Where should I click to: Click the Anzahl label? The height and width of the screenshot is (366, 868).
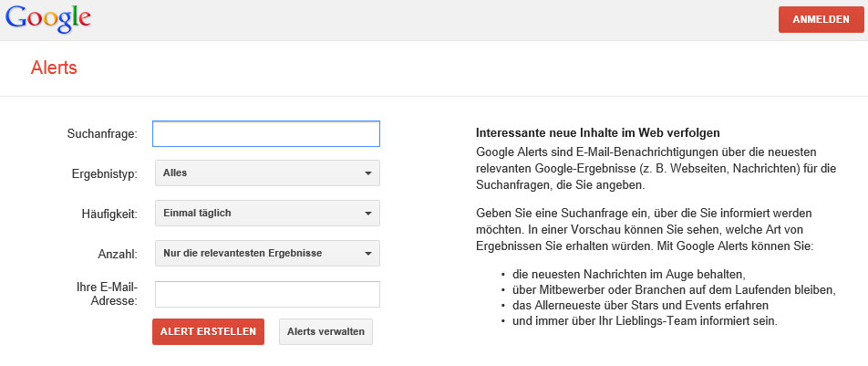pyautogui.click(x=118, y=255)
